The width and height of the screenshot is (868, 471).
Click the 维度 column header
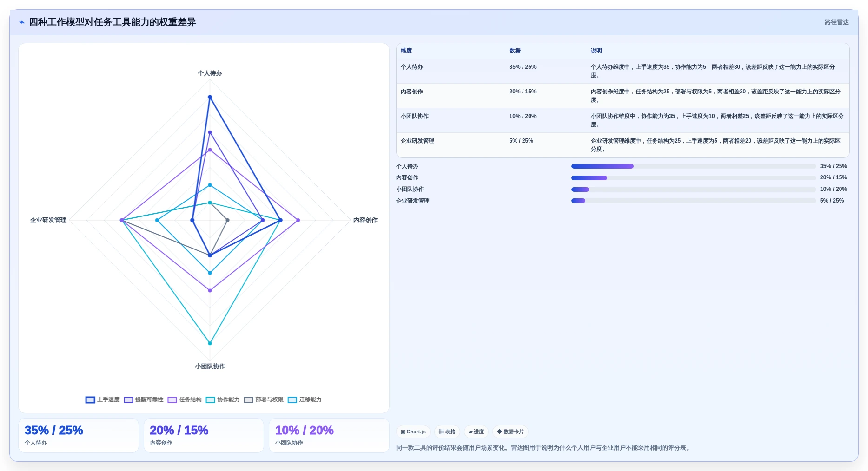coord(406,51)
